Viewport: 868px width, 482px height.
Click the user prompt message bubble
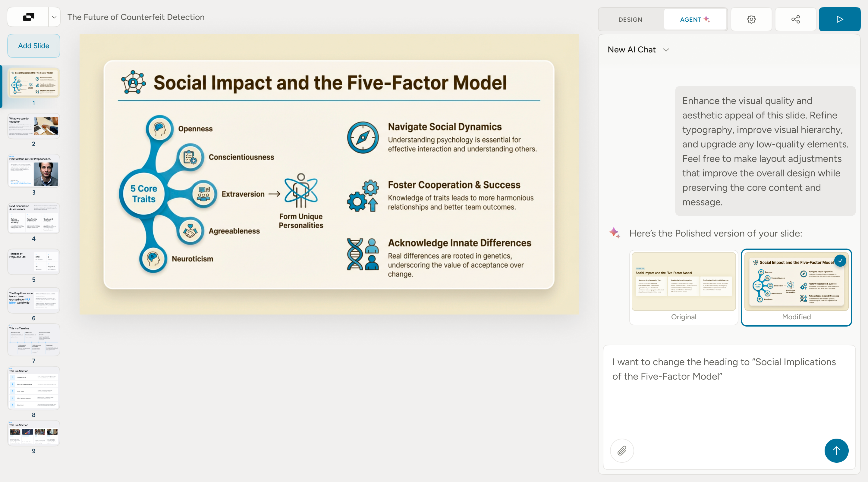point(765,151)
